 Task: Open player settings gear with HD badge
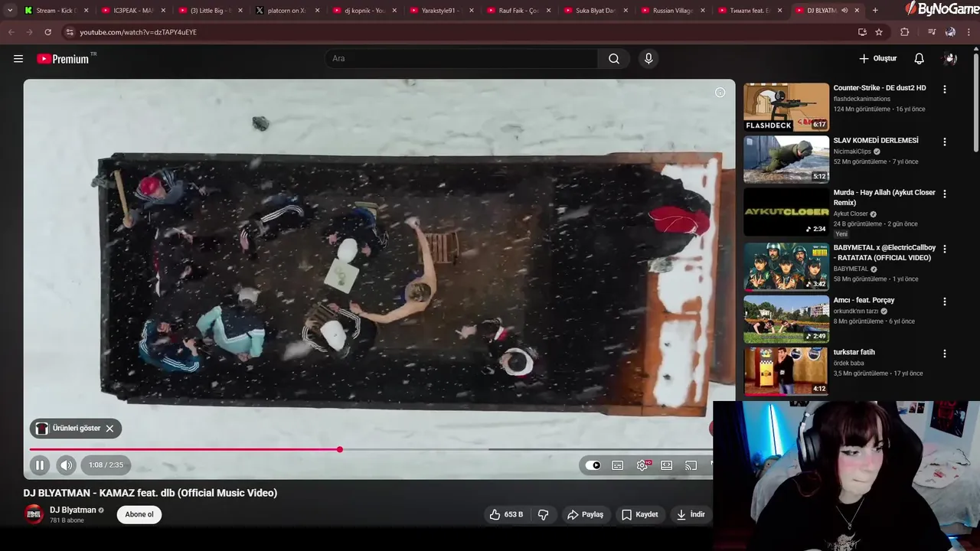tap(642, 465)
